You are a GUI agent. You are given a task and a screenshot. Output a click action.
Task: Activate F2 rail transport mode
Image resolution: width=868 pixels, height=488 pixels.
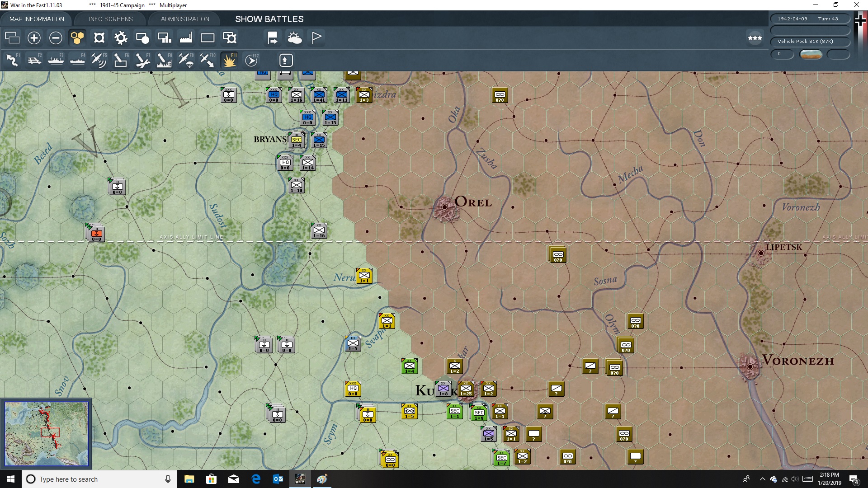[x=34, y=60]
